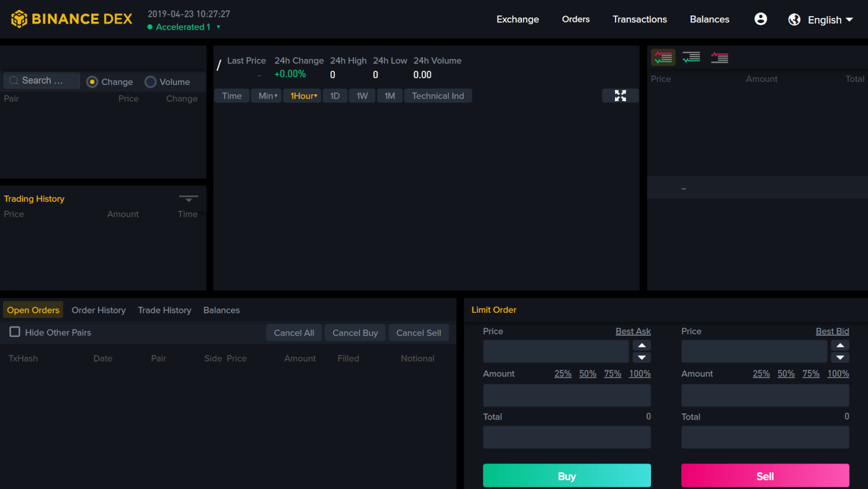Increase buy price with up arrow
This screenshot has width=868, height=489.
click(641, 346)
